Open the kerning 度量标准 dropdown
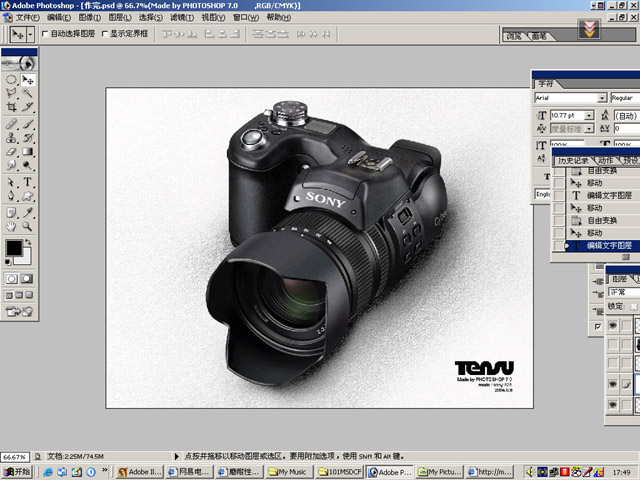Screen dimensions: 640x480 [589, 129]
